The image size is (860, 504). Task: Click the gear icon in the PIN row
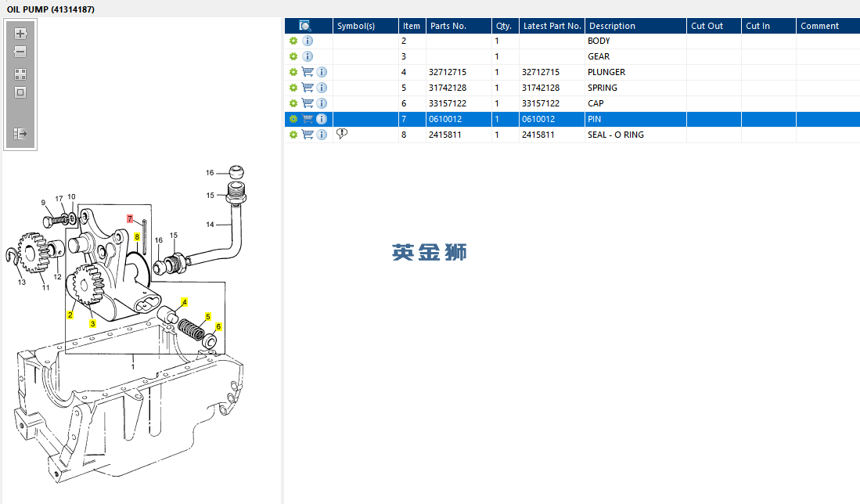click(x=293, y=119)
